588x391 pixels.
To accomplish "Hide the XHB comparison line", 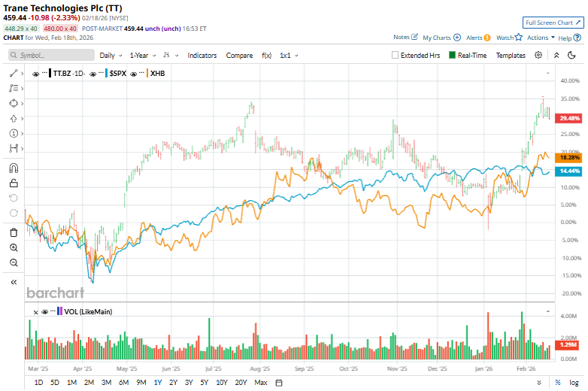I will (133, 74).
